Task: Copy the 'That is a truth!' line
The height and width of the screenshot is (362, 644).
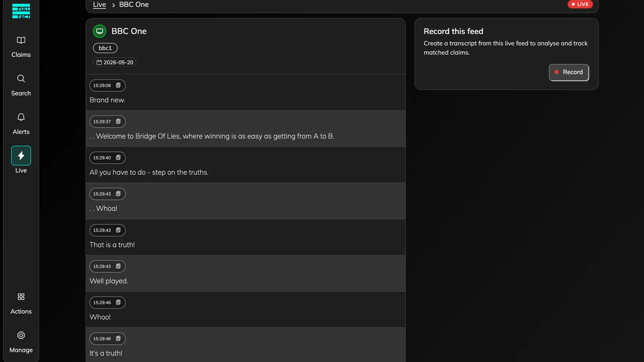Action: tap(118, 230)
